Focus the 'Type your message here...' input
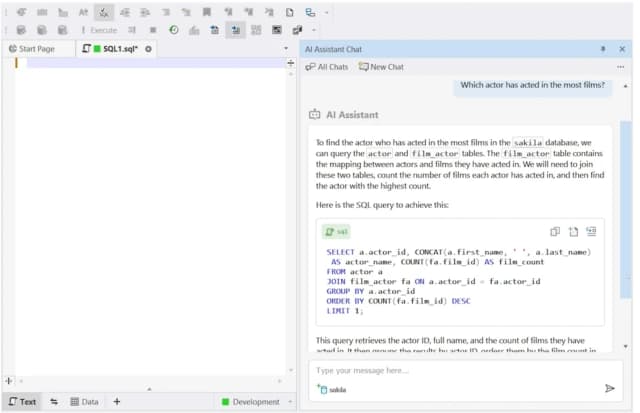 point(465,371)
